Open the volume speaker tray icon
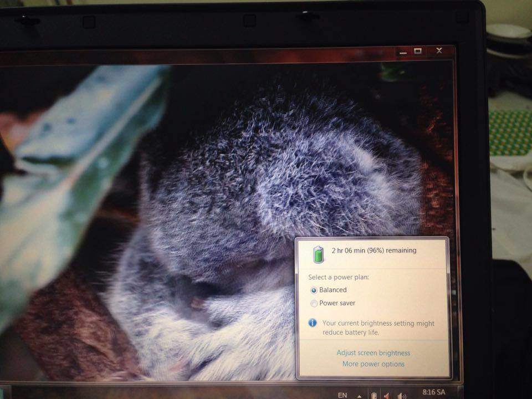This screenshot has height=399, width=532. [401, 396]
